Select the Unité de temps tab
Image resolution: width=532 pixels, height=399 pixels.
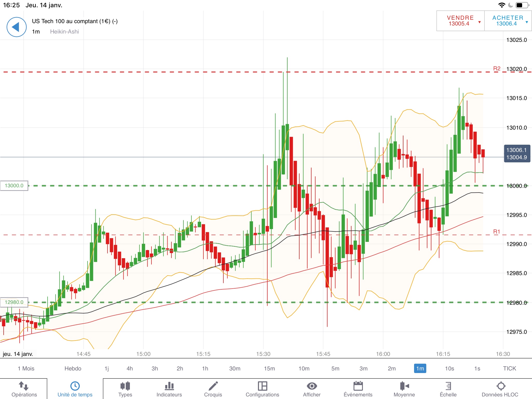click(75, 389)
